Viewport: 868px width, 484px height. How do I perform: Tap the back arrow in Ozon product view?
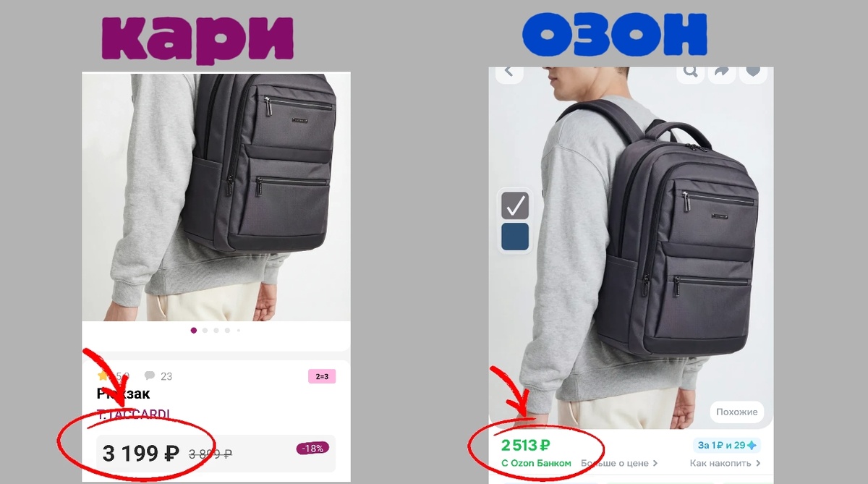(x=509, y=71)
